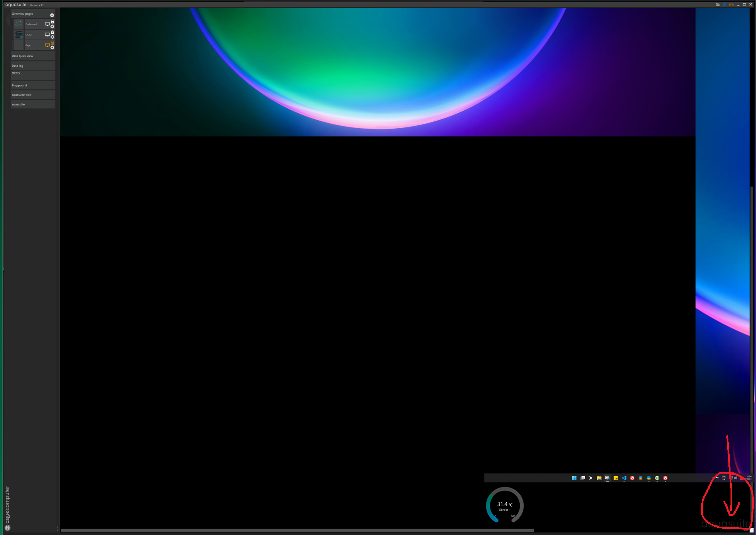
Task: Open the Windows Start menu
Action: [574, 478]
